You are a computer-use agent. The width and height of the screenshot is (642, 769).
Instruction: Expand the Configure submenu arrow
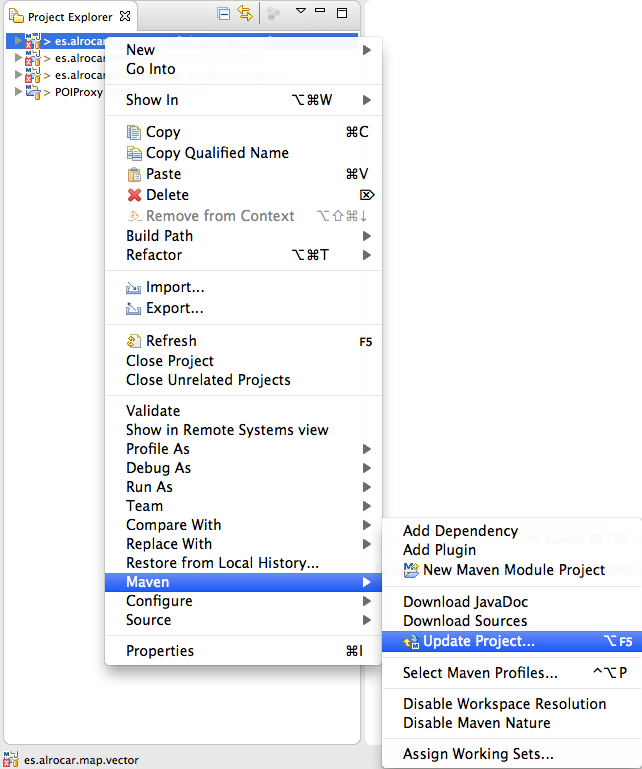[366, 601]
